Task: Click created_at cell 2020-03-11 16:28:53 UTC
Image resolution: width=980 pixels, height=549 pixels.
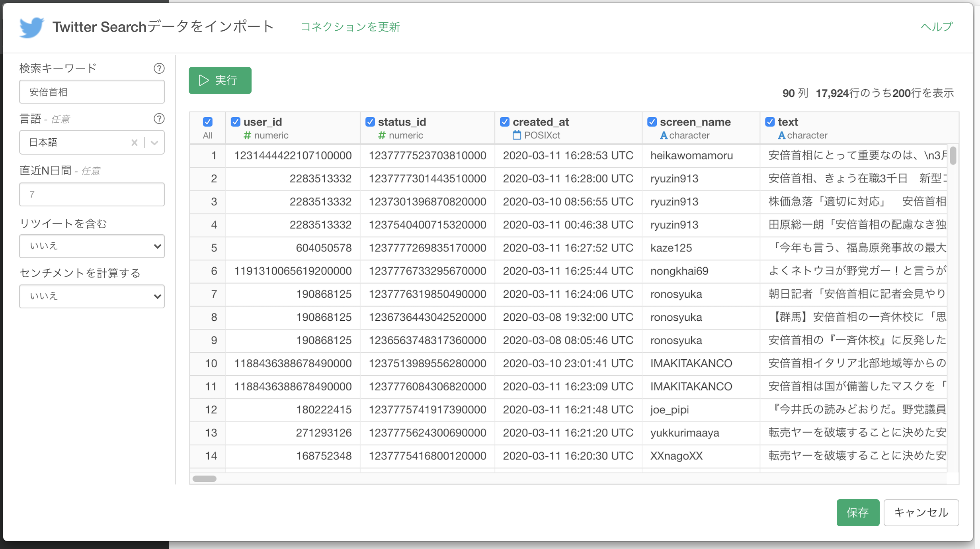Action: tap(568, 156)
